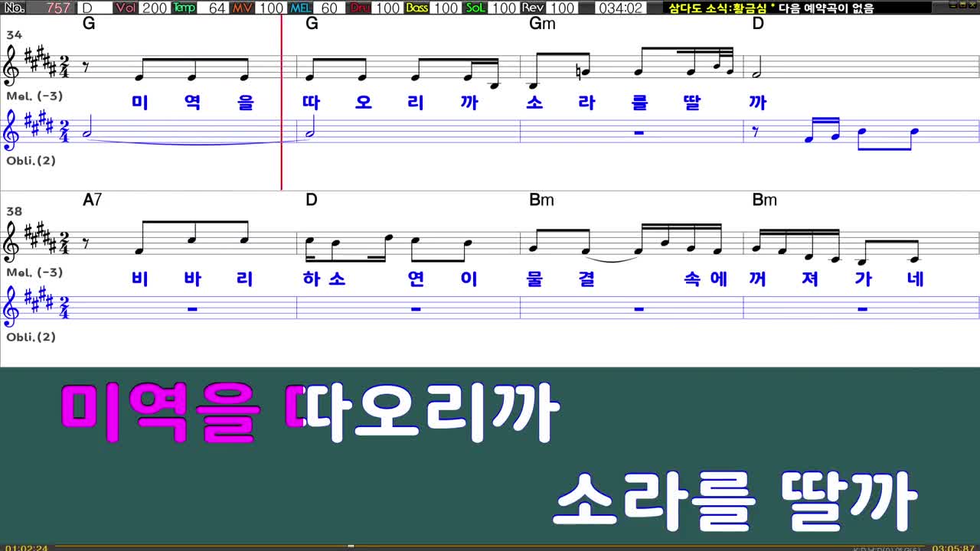Click the volume value 200
This screenshot has width=980, height=551.
click(x=155, y=8)
